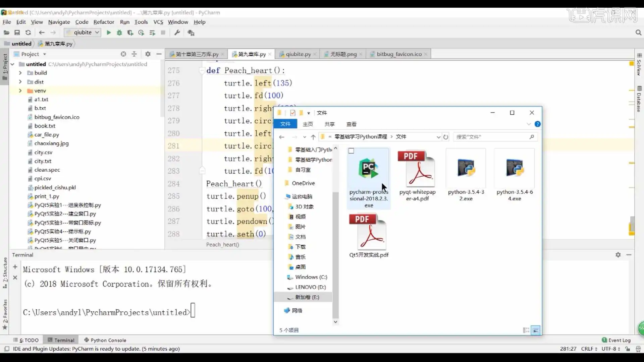Screen dimensions: 644x362
Task: Open settings with the wrench icon
Action: pos(177,33)
